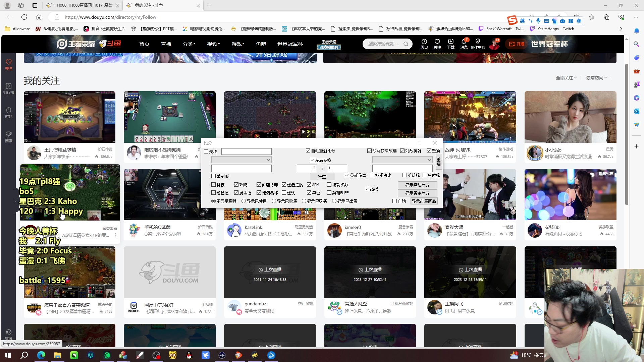Image resolution: width=644 pixels, height=362 pixels.
Task: Toggle 重制版 checkbox
Action: [x=213, y=176]
